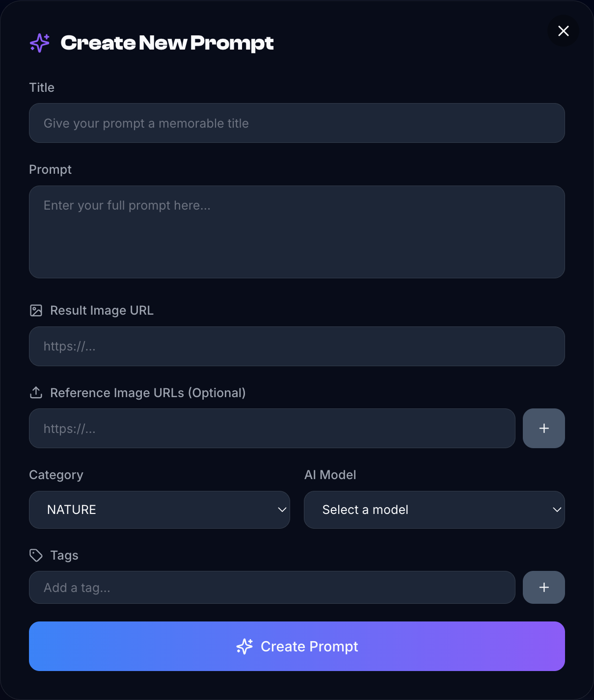Expand the NATURE category chooser via its chevron

pyautogui.click(x=282, y=510)
